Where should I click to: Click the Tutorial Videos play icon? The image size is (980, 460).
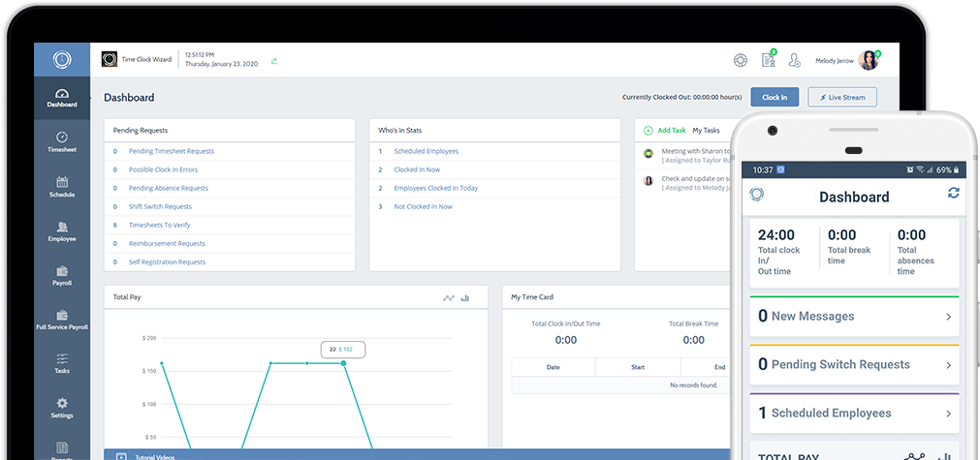pos(122,457)
